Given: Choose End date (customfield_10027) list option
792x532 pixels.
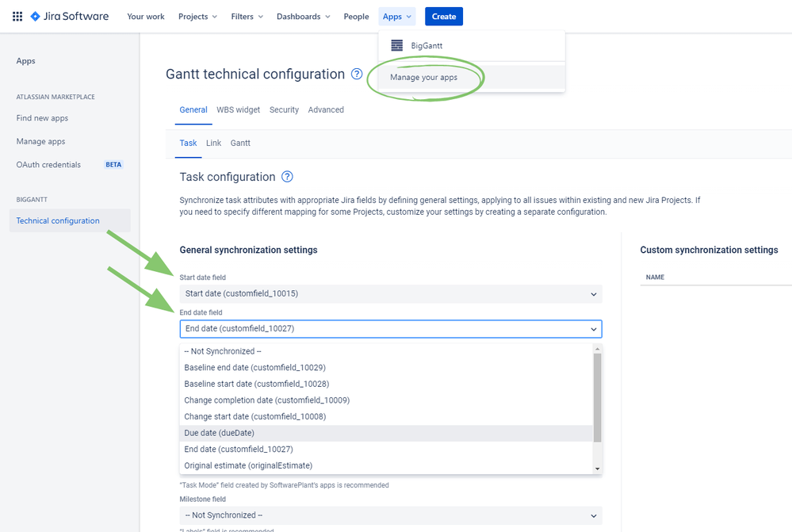Looking at the screenshot, I should coord(386,449).
